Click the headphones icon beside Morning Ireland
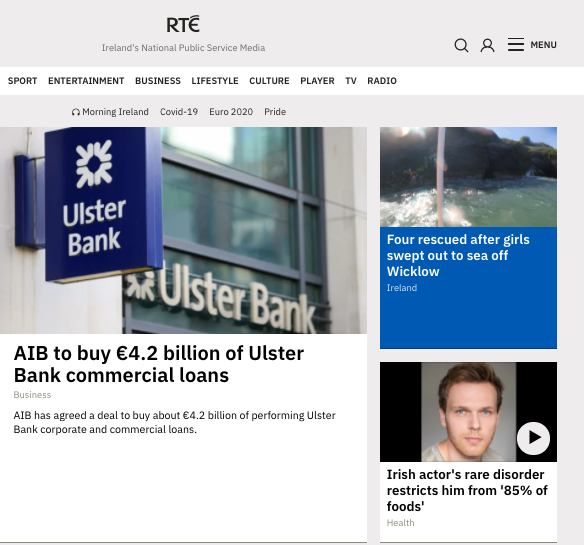 [x=76, y=112]
